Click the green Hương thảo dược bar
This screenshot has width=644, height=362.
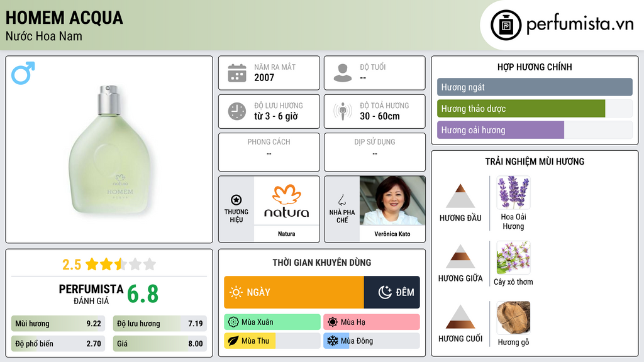point(521,108)
